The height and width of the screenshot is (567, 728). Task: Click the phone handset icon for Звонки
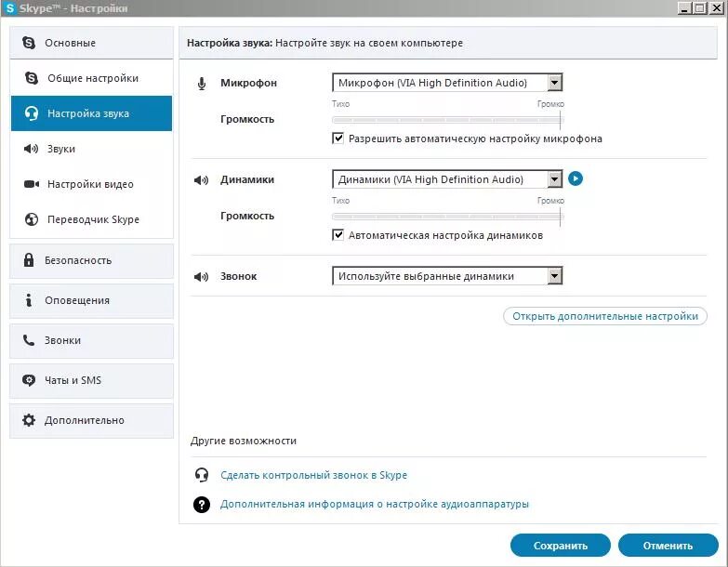(x=29, y=340)
